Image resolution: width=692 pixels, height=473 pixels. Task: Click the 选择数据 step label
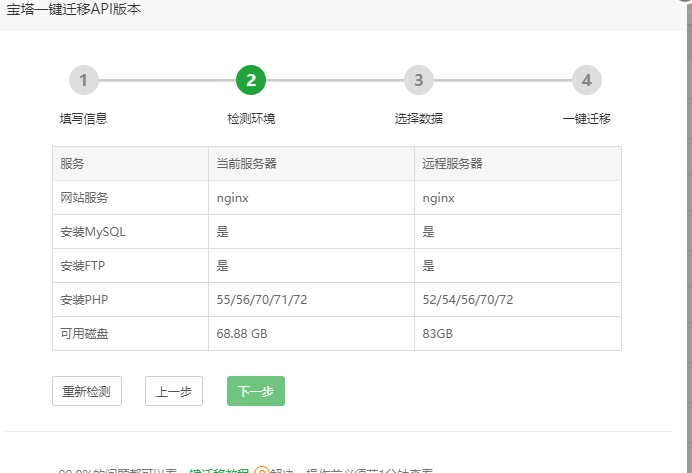(419, 119)
